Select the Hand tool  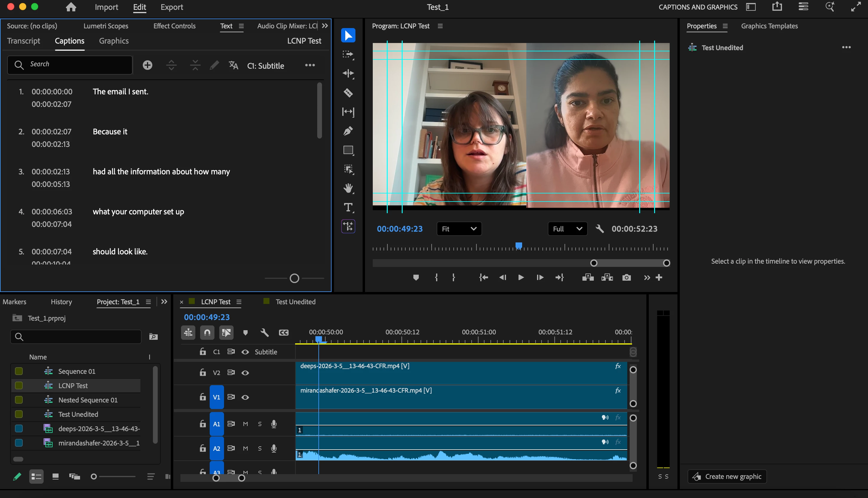348,188
